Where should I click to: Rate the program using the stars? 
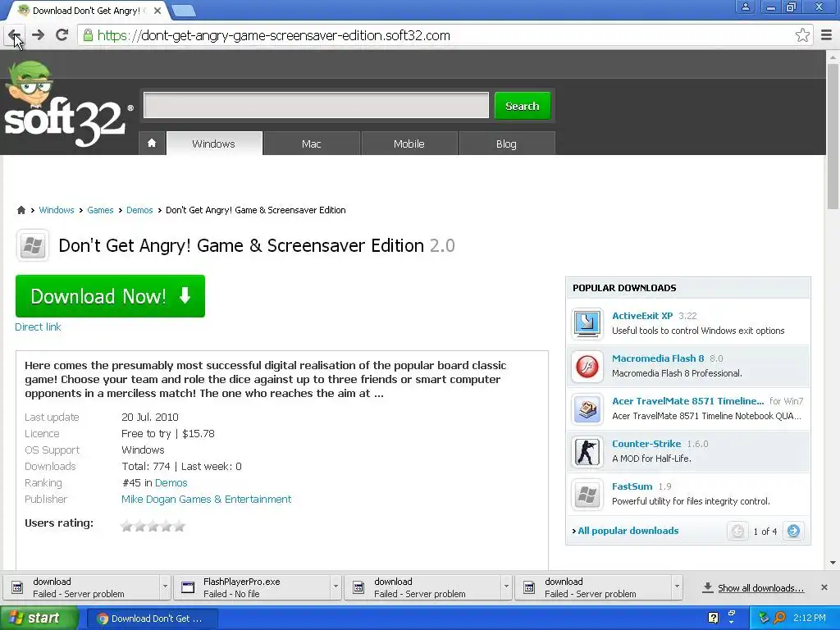[x=153, y=526]
